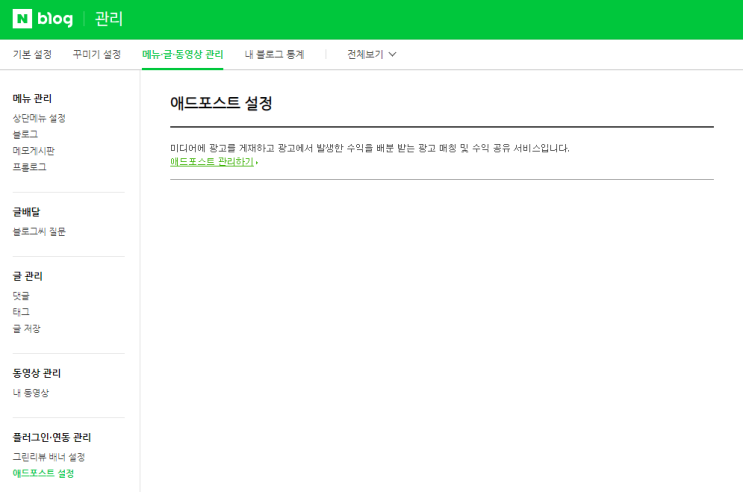This screenshot has height=492, width=743.
Task: Click the 글배달 section heading
Action: point(27,212)
